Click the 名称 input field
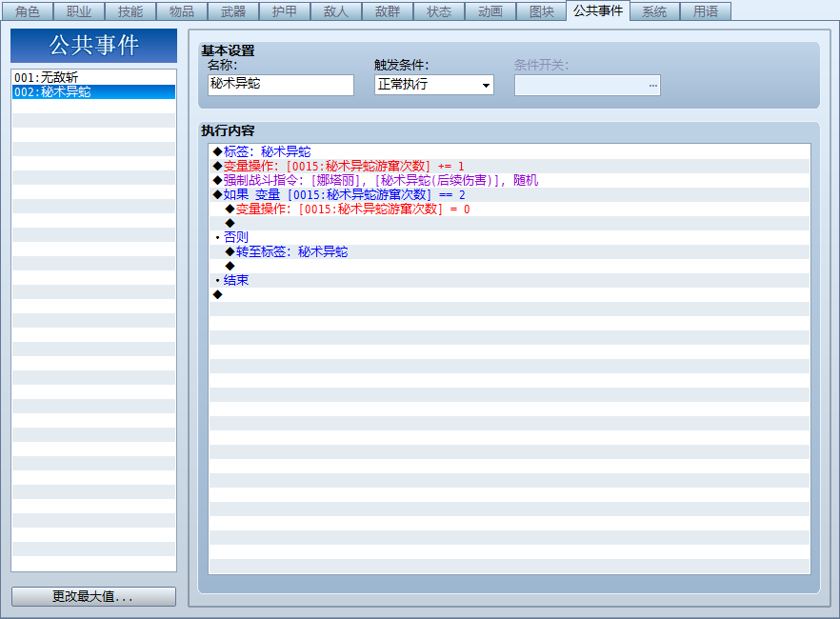 [x=281, y=85]
